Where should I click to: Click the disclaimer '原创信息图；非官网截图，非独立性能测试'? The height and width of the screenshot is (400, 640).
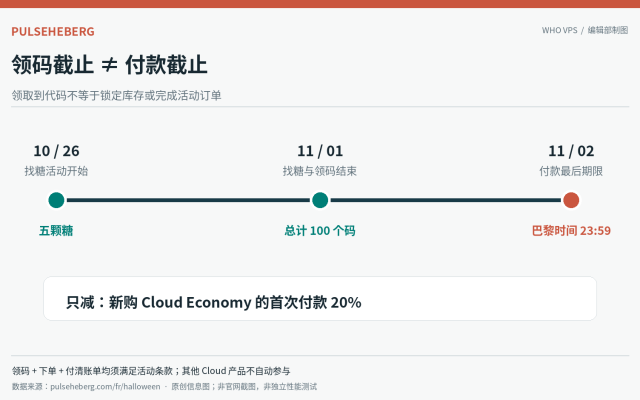pos(244,387)
